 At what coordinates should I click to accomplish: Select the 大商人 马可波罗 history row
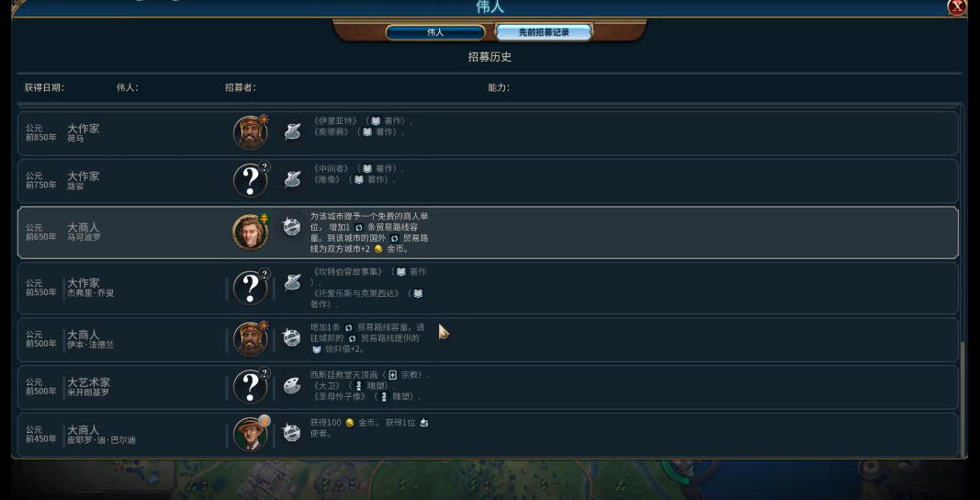coord(488,233)
